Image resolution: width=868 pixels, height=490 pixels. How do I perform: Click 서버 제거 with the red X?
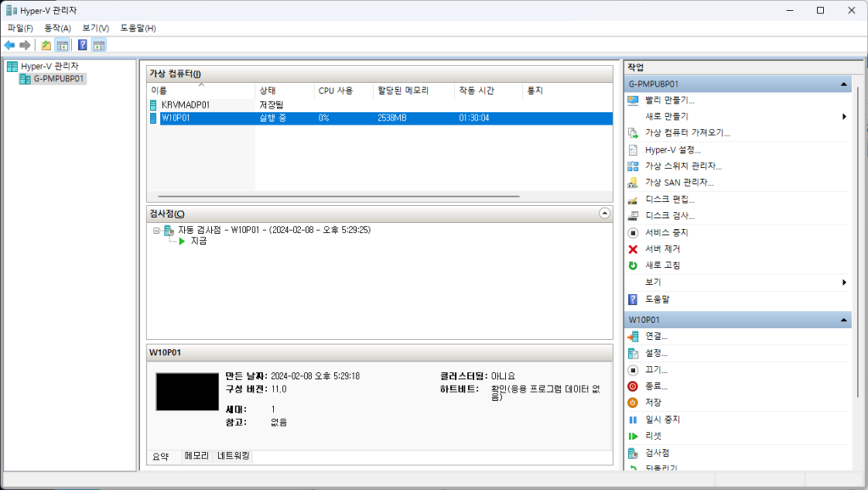coord(663,249)
